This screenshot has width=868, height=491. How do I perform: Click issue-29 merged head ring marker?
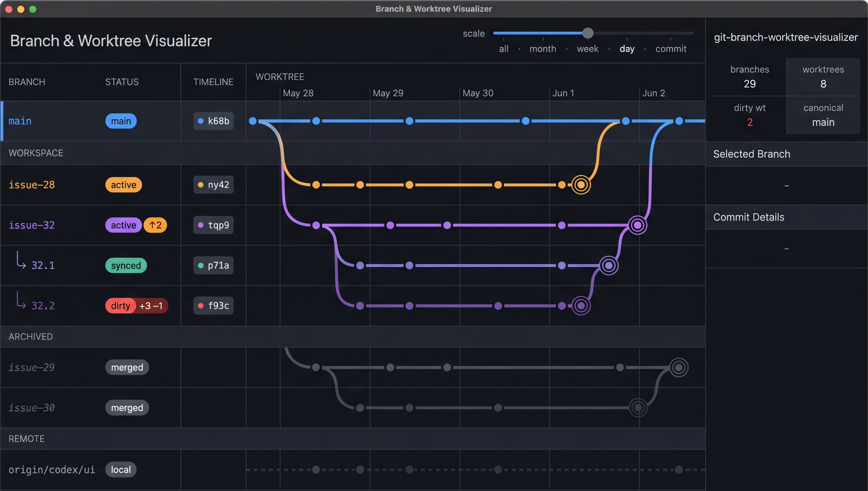tap(679, 368)
